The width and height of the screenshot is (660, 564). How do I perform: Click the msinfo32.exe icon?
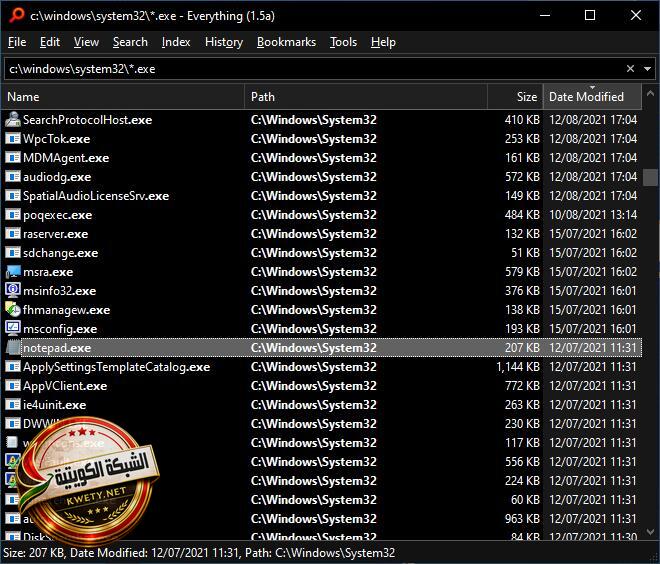[13, 291]
